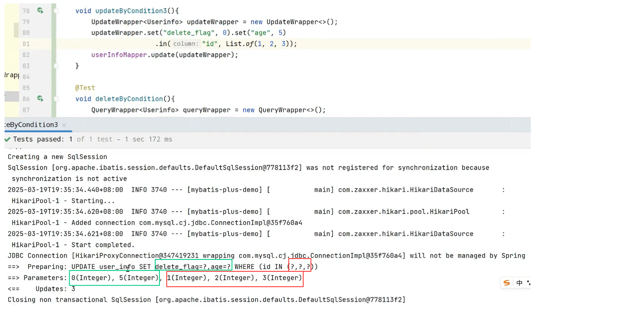644x309 pixels.
Task: Close the updateByCondition3 run tab
Action: [x=64, y=125]
